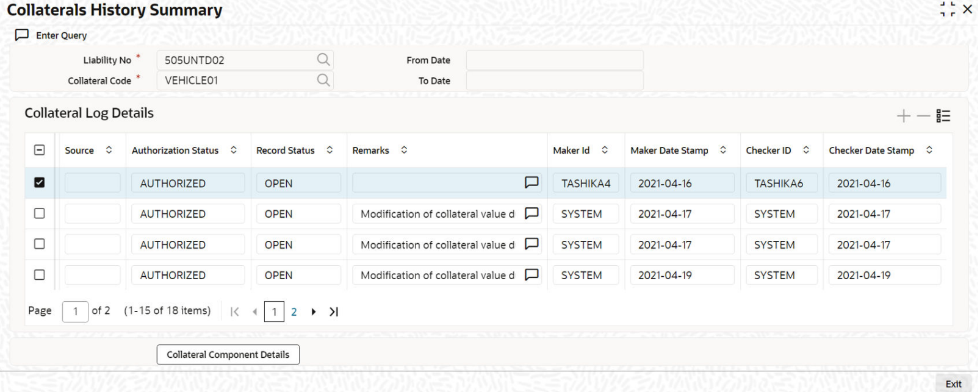Sort by the Authorization Status column
This screenshot has width=980, height=392.
tap(234, 150)
